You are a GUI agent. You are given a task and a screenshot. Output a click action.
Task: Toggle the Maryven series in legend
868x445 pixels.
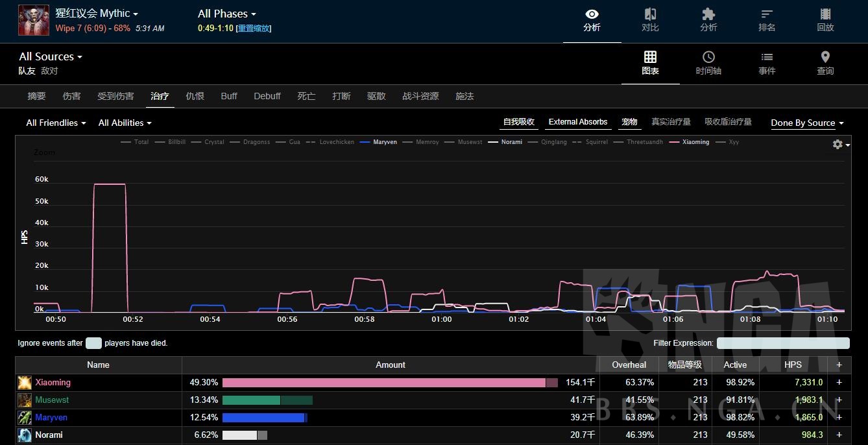(x=378, y=142)
